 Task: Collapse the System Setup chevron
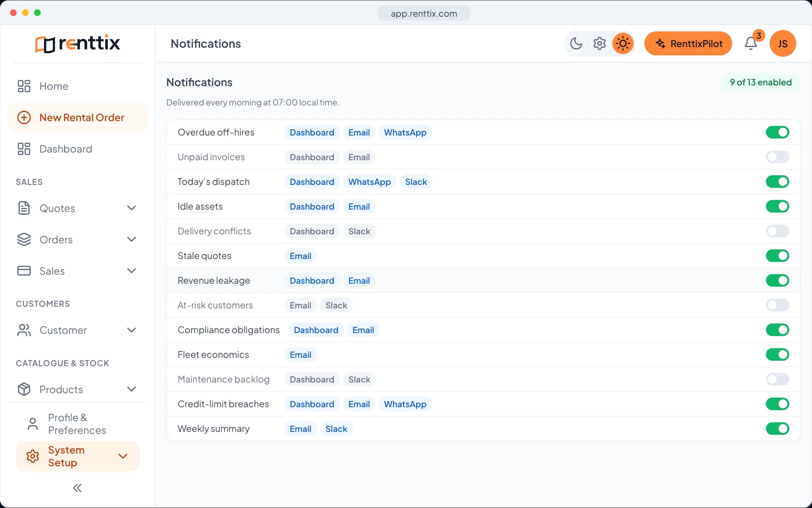pos(123,456)
